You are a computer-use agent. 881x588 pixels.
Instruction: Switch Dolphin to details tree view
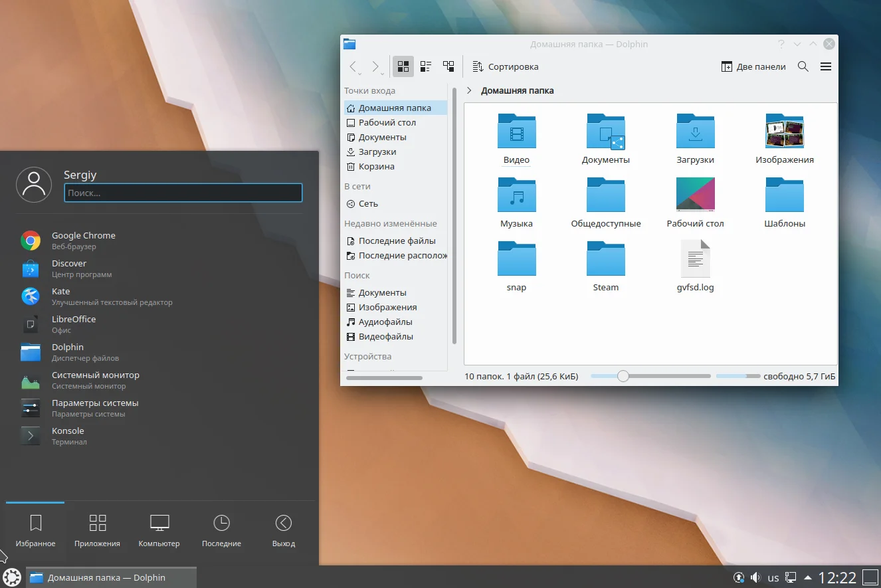click(449, 66)
